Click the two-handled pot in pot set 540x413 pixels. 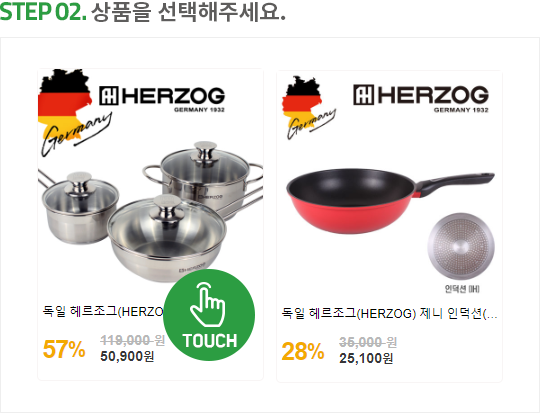click(203, 177)
